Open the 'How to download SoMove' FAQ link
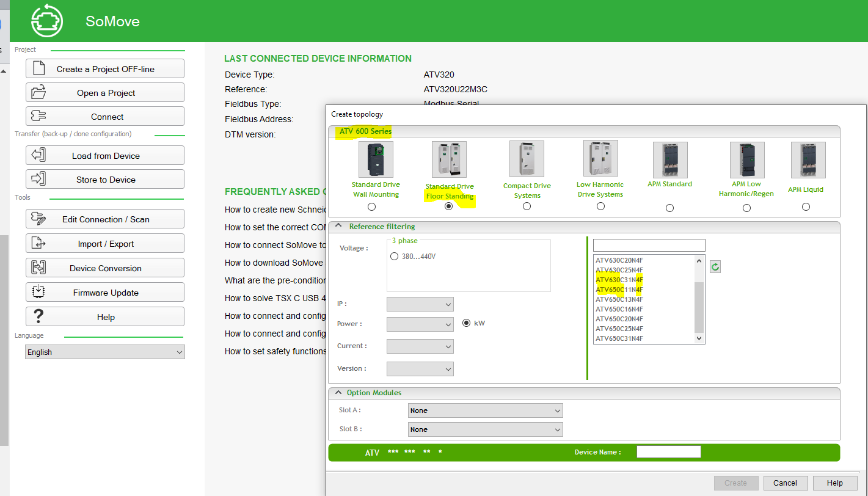Viewport: 868px width, 496px height. (275, 263)
